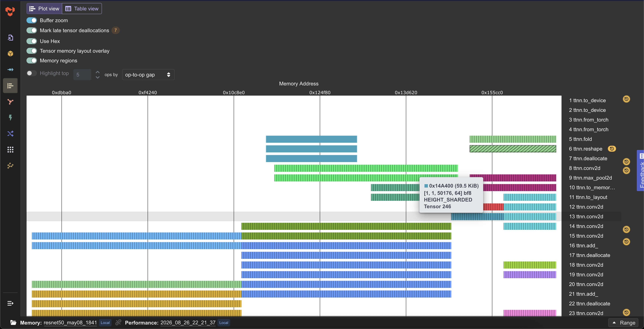Disable the Buffer zoom switch
The image size is (644, 329).
[x=32, y=20]
